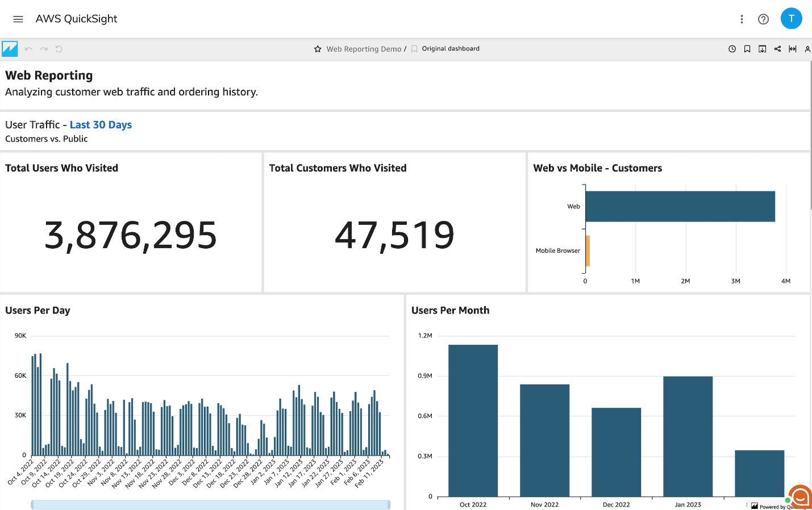Bookmark this view with the toolbar bookmark icon
Image resolution: width=812 pixels, height=510 pixels.
click(747, 49)
